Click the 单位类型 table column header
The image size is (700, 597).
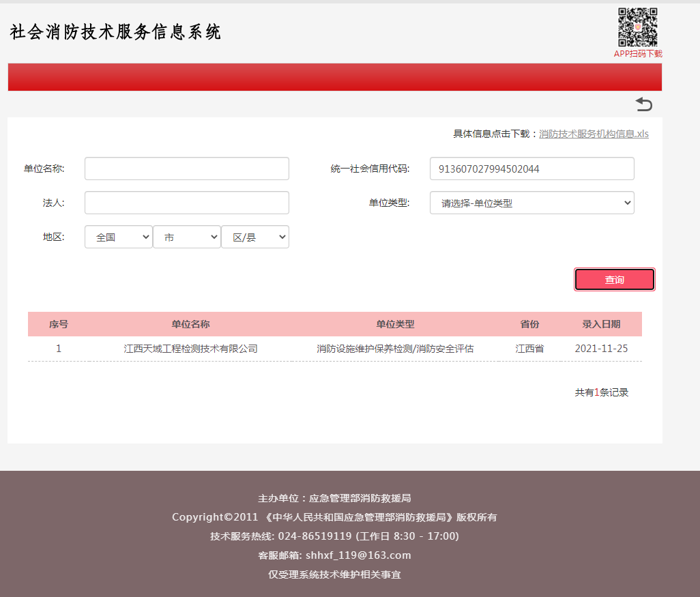[x=395, y=324]
